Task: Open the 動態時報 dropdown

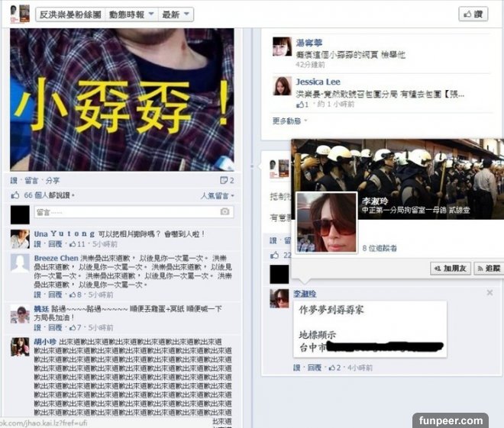Action: pos(131,14)
